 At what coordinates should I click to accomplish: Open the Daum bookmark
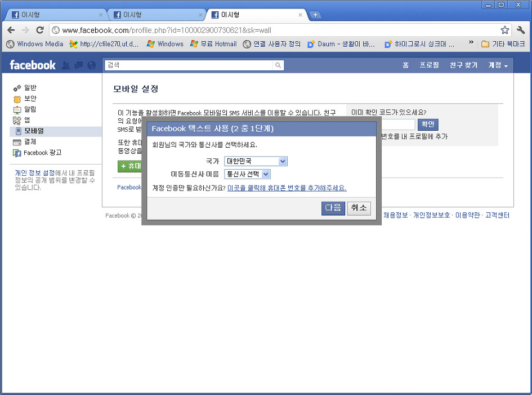(341, 44)
